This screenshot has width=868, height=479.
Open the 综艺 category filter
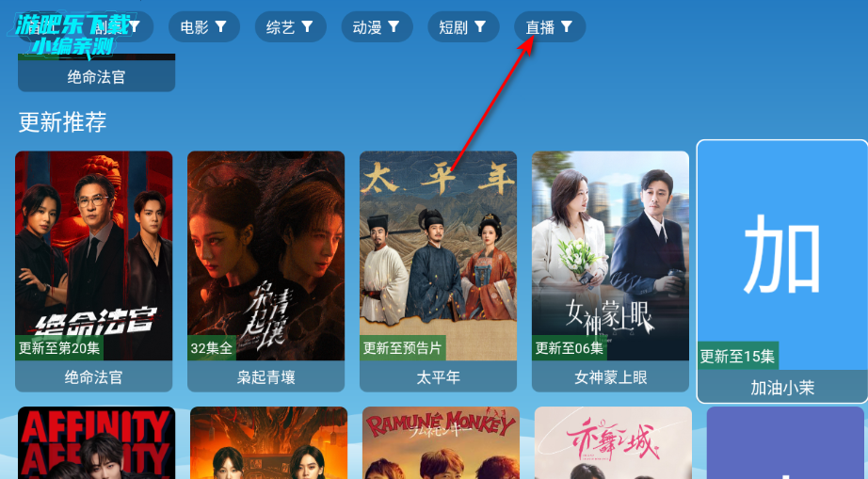click(x=291, y=26)
